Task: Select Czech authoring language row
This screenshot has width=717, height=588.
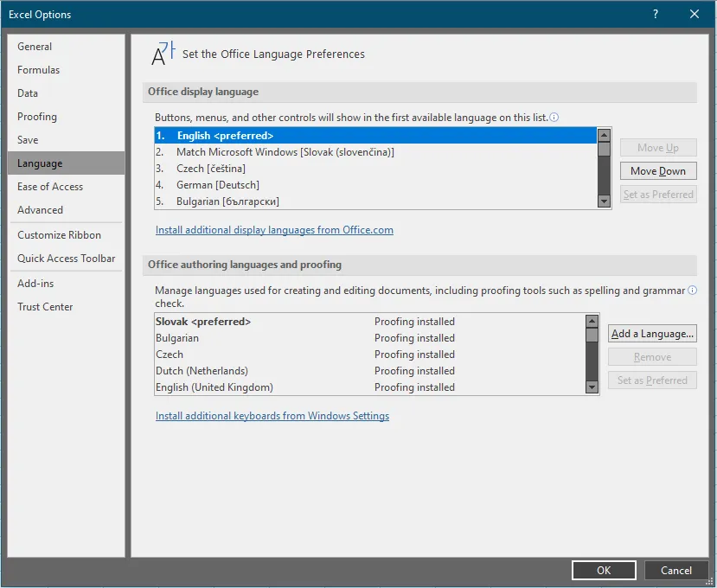Action: 369,355
